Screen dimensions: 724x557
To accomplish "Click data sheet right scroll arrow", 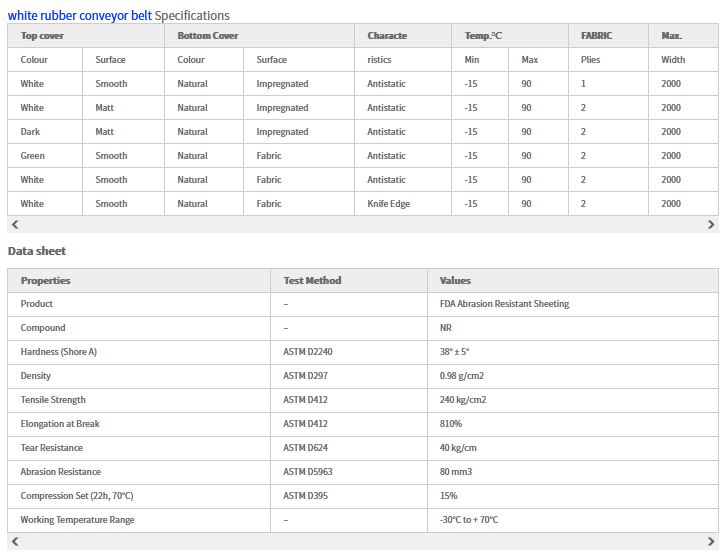I will [711, 542].
